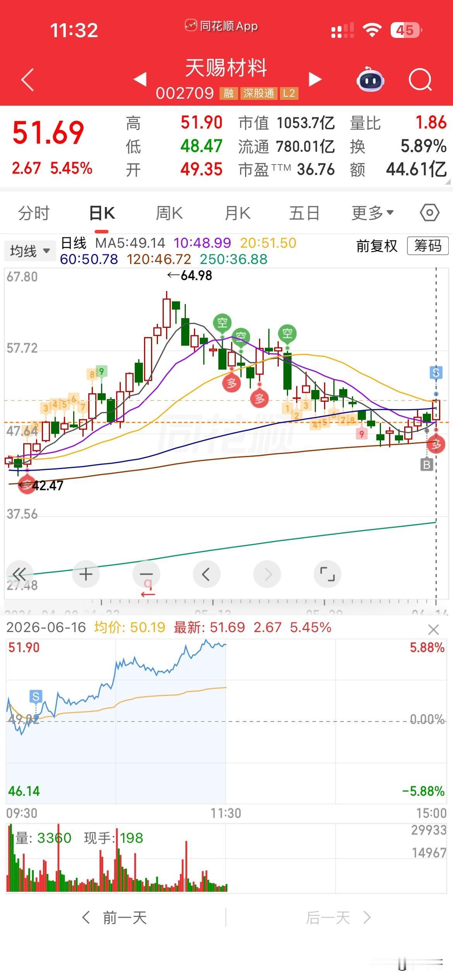Move chart left with the chevron button

pos(206,574)
